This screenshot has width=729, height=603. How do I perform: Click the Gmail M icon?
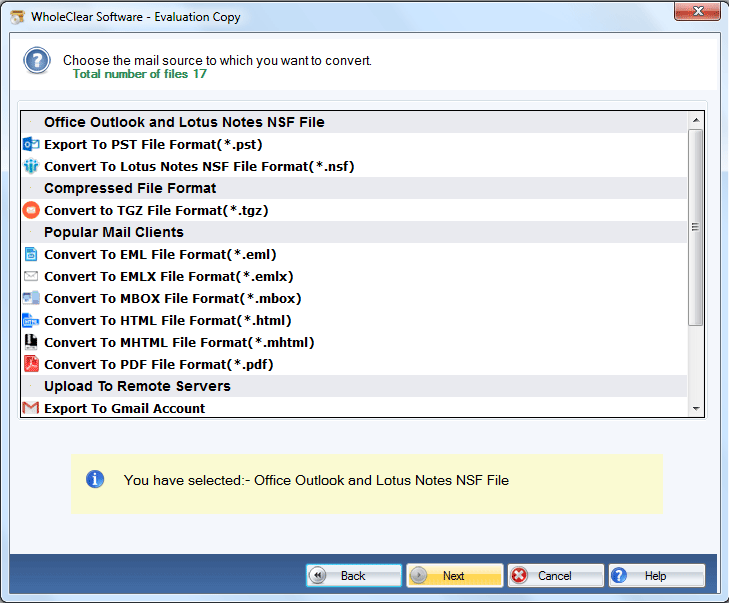pos(31,408)
